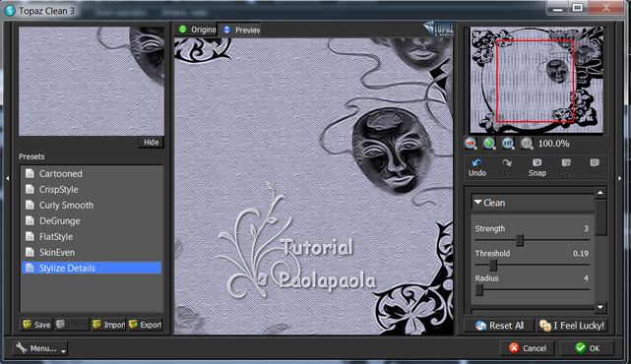
Task: Click the zoom out magnifier icon
Action: pyautogui.click(x=471, y=144)
